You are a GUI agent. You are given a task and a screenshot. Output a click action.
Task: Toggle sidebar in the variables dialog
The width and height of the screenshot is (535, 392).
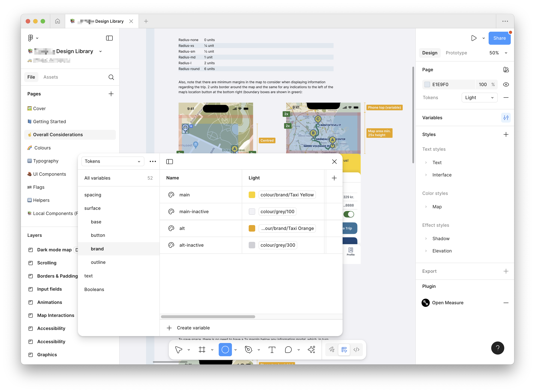coord(169,162)
